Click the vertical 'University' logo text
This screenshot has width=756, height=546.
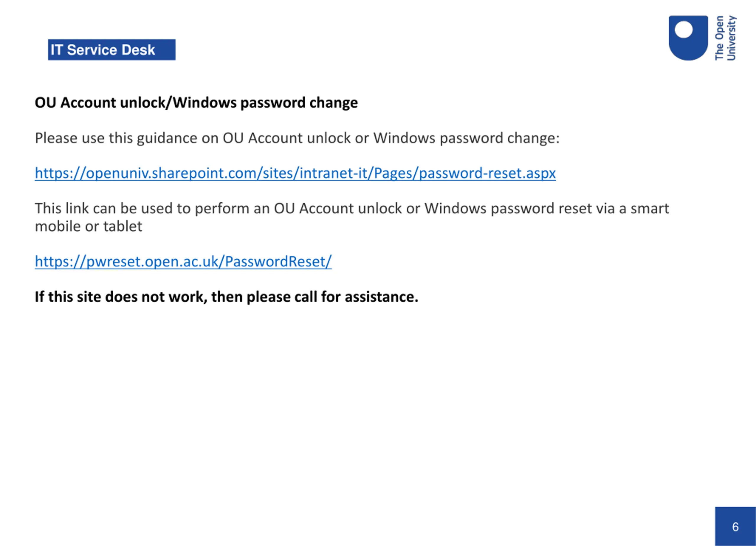click(731, 38)
